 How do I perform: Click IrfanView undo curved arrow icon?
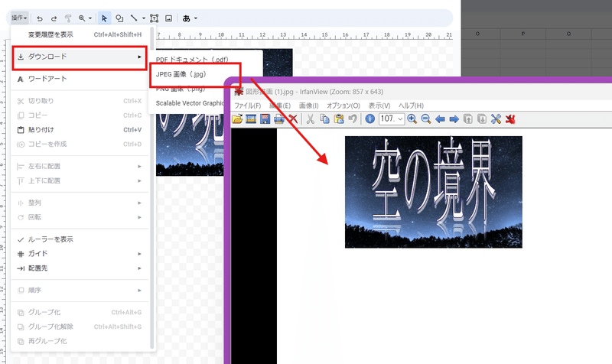[x=353, y=119]
